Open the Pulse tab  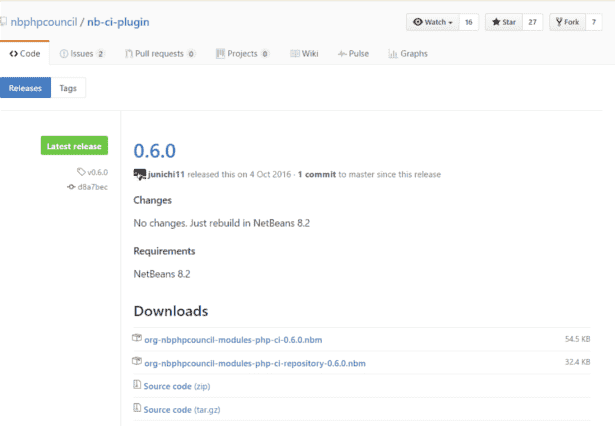(353, 54)
